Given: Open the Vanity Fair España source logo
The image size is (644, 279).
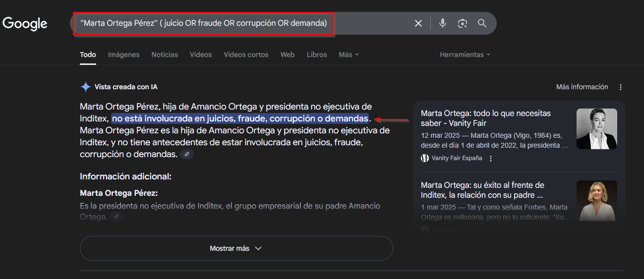Looking at the screenshot, I should [425, 158].
